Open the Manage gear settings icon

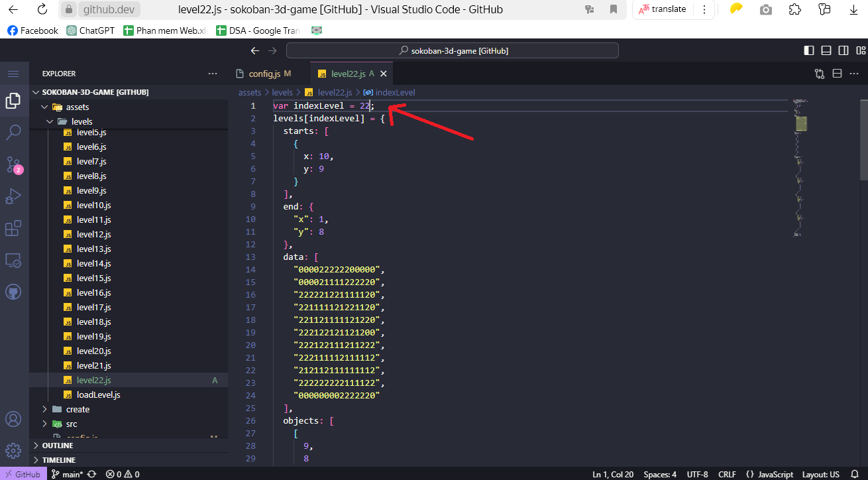[x=13, y=451]
